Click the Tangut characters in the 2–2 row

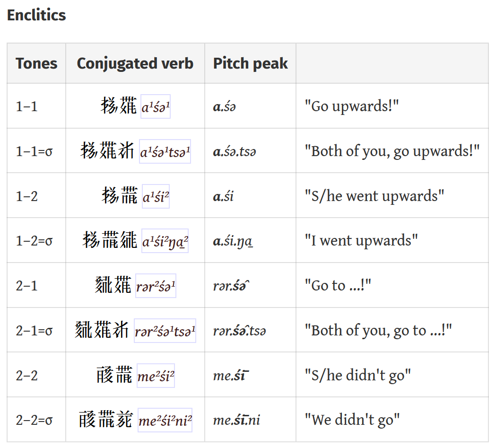(114, 376)
